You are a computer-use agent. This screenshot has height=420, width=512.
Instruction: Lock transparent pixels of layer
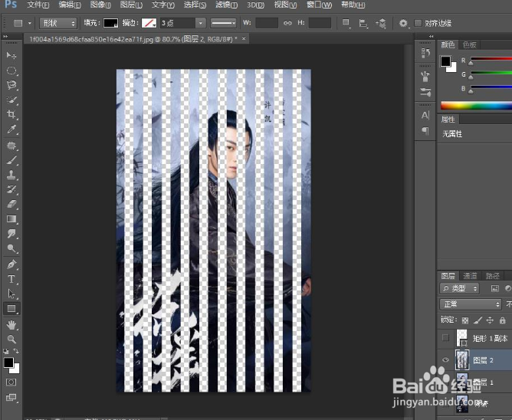pyautogui.click(x=465, y=320)
